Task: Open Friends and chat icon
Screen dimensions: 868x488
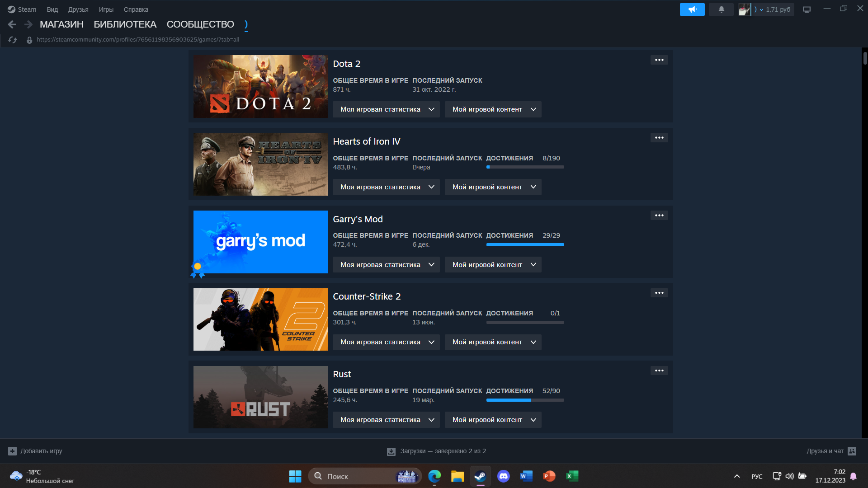Action: [x=852, y=451]
